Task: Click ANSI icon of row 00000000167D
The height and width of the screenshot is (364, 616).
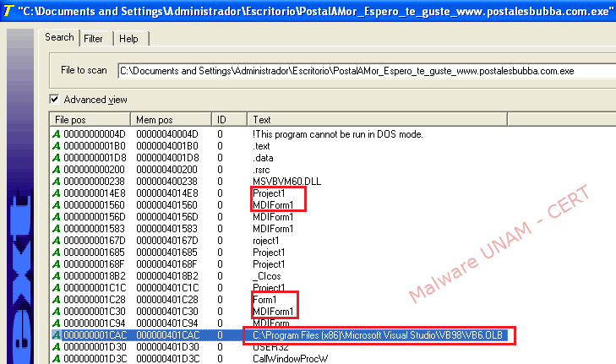Action: click(57, 241)
